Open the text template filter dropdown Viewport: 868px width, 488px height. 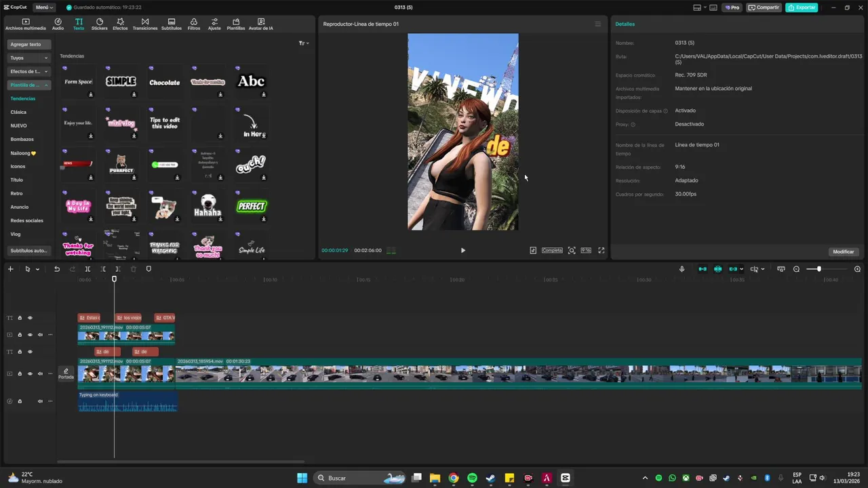click(x=304, y=43)
